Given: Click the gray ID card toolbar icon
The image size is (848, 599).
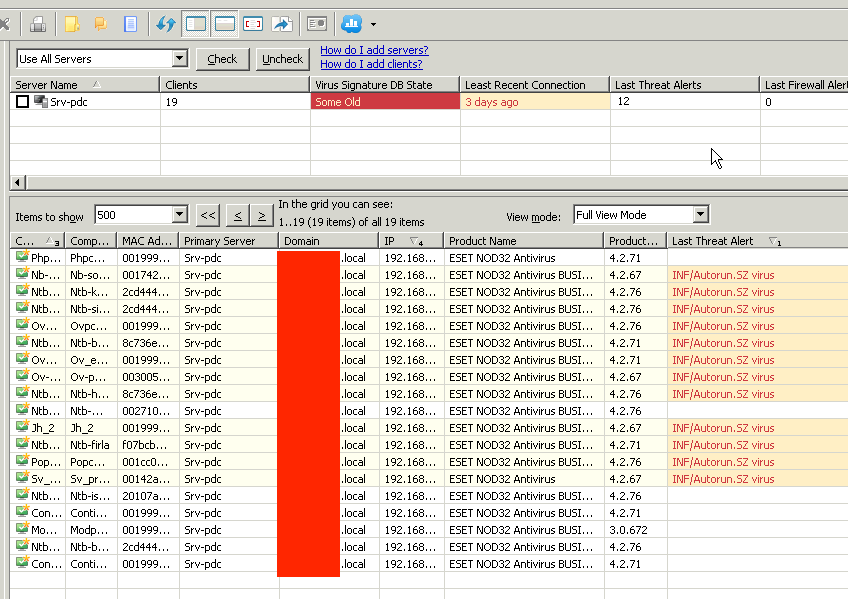Looking at the screenshot, I should pyautogui.click(x=317, y=24).
